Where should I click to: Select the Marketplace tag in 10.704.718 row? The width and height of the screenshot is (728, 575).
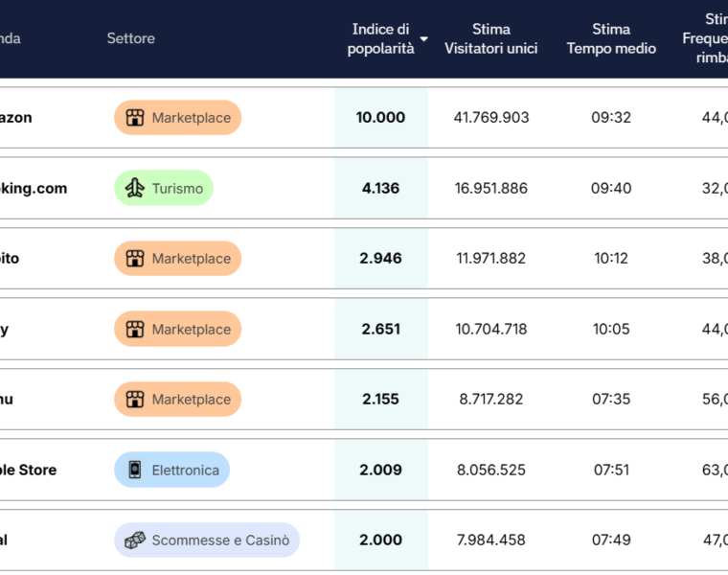(x=178, y=329)
